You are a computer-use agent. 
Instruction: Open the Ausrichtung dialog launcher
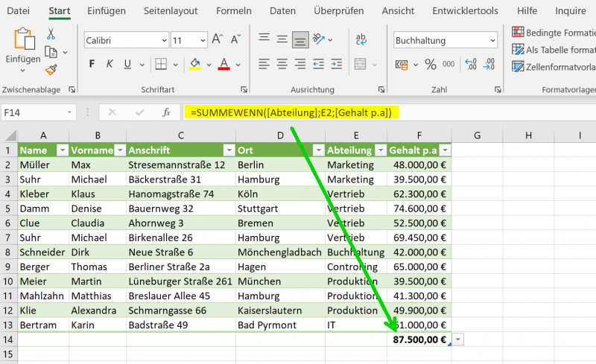[x=381, y=89]
